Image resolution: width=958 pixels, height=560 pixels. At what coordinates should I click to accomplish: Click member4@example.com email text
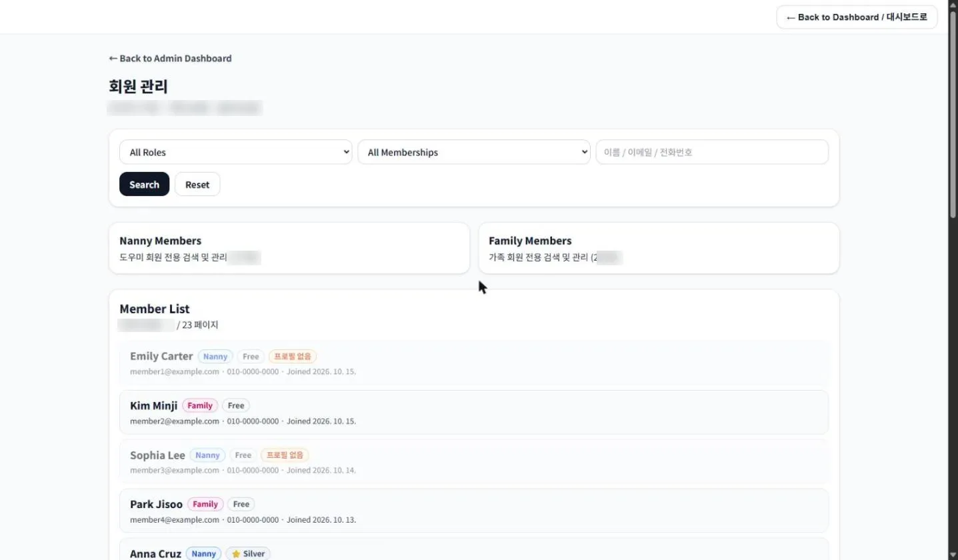pos(175,520)
